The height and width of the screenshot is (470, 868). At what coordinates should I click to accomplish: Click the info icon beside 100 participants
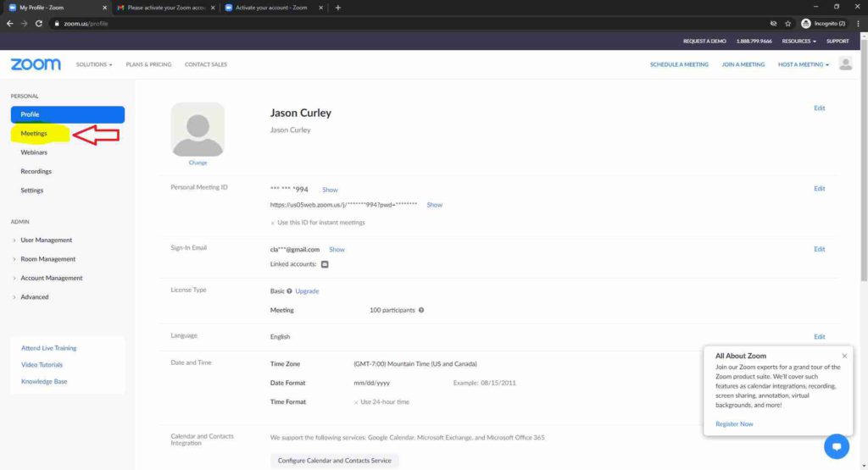point(421,310)
